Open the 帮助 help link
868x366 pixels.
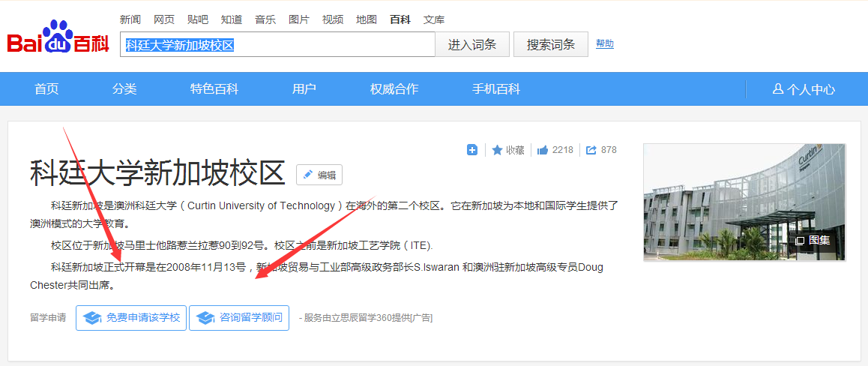pos(604,43)
